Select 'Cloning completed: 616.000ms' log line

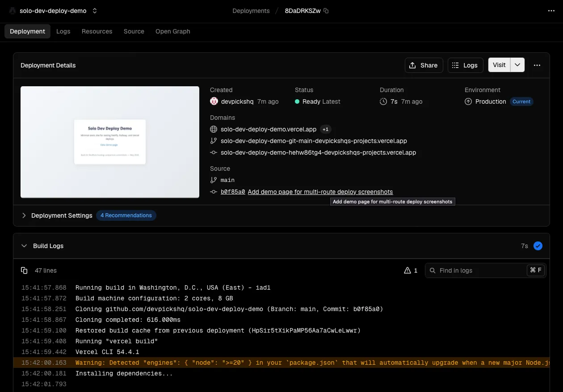281,320
